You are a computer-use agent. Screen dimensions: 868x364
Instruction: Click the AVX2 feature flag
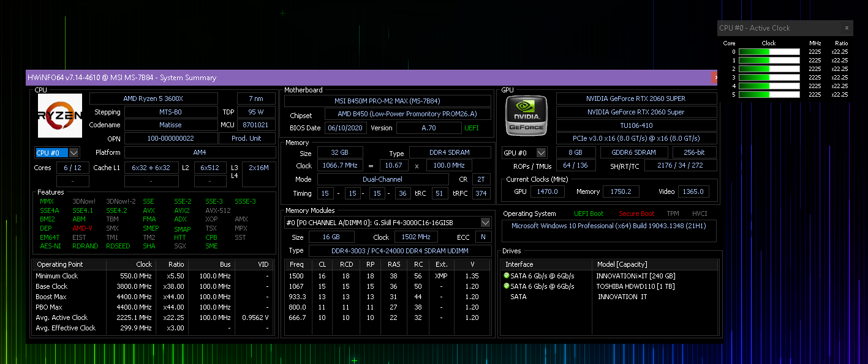[x=182, y=210]
